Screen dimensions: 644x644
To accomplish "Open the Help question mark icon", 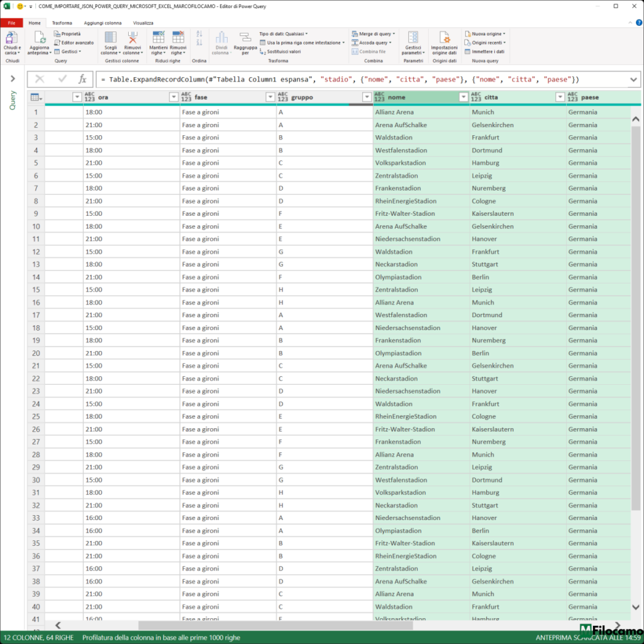I will tap(639, 23).
